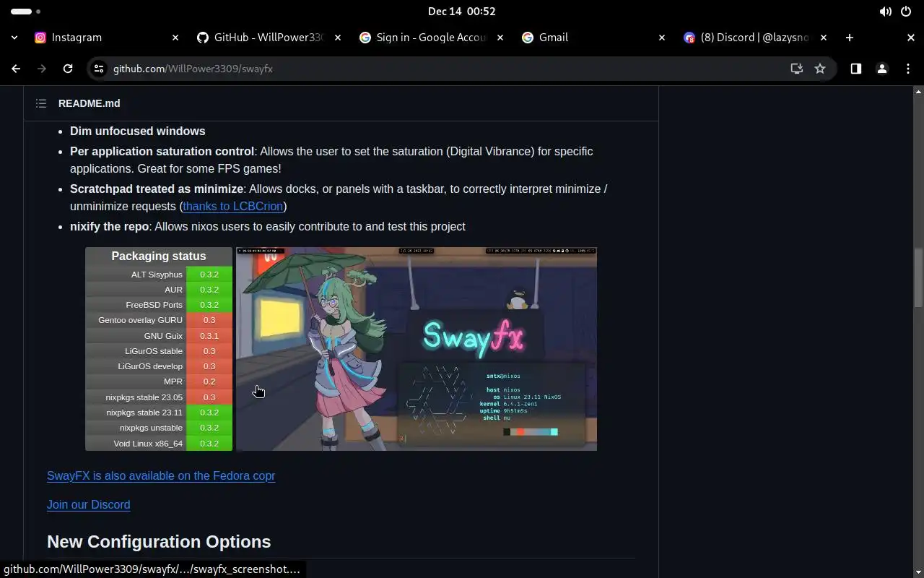
Task: Click the browser forward arrow
Action: [42, 69]
